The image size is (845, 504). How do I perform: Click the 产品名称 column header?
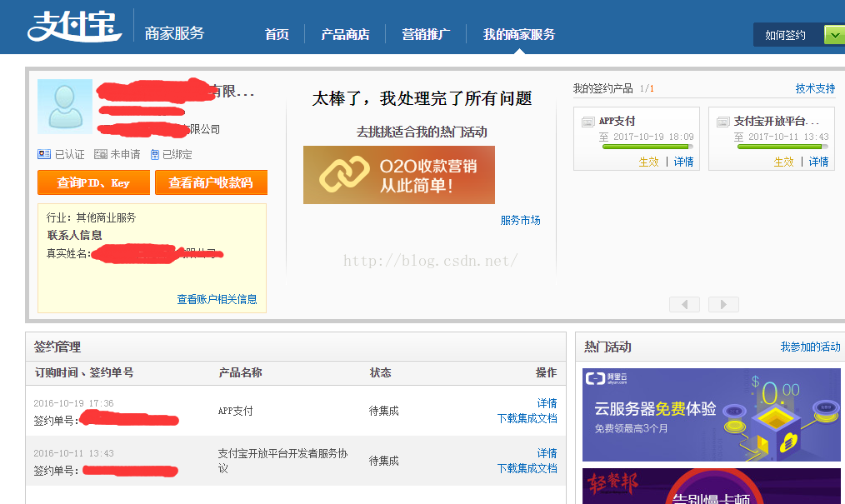pyautogui.click(x=240, y=372)
